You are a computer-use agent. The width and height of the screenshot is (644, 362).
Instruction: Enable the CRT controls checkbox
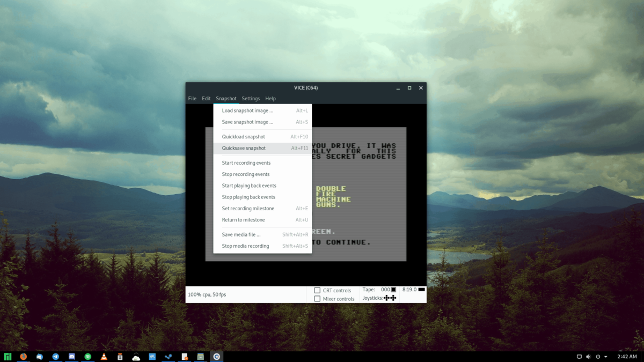pos(317,291)
